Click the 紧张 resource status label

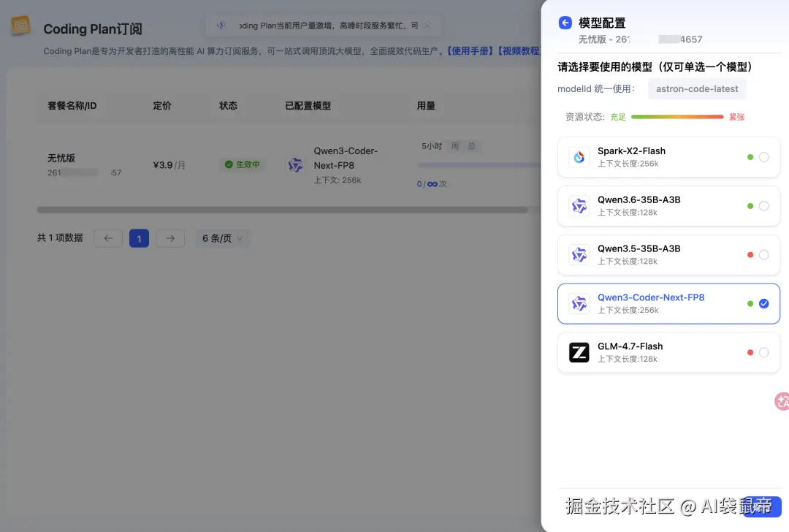pyautogui.click(x=736, y=117)
